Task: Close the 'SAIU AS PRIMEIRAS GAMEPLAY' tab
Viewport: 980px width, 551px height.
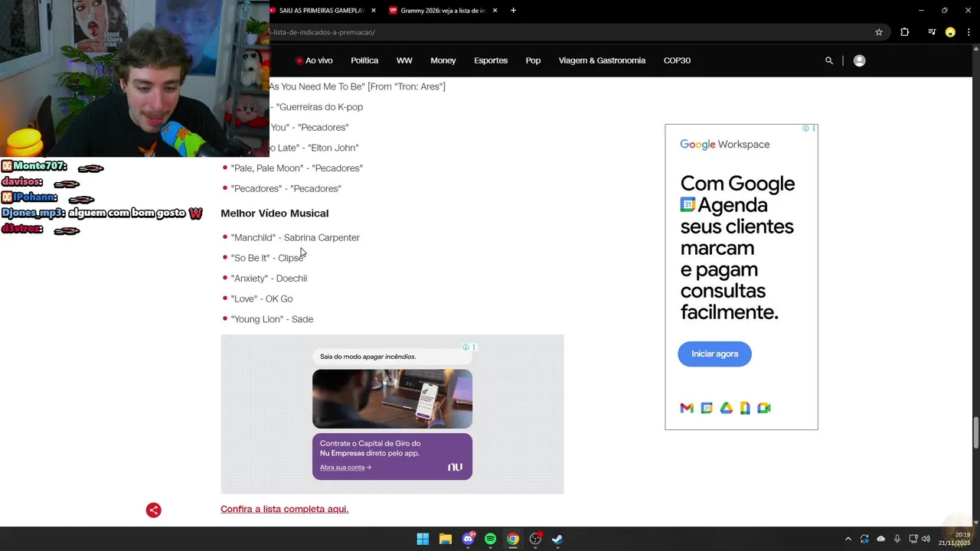Action: click(x=374, y=10)
